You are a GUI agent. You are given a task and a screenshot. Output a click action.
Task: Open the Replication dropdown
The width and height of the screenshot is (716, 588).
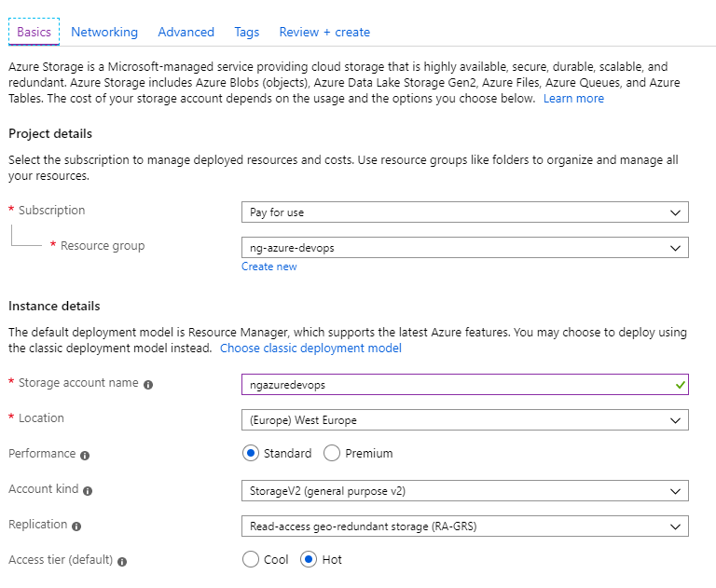click(465, 526)
